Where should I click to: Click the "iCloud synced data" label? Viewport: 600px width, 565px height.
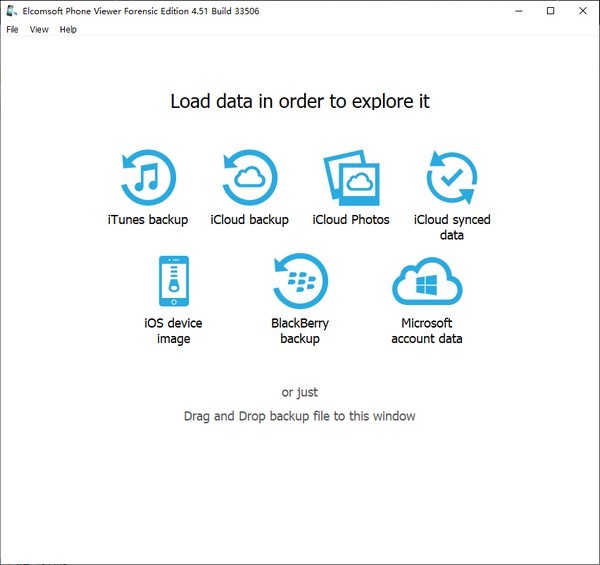452,227
